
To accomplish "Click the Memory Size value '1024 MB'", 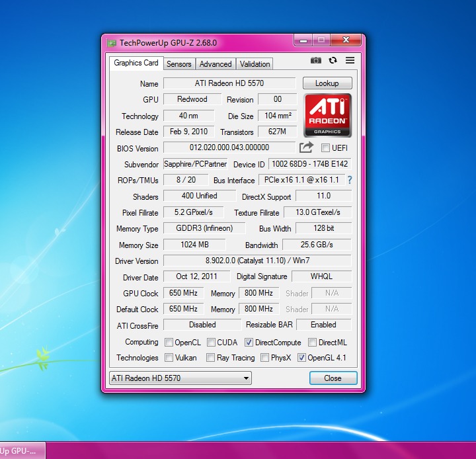I will coord(194,245).
